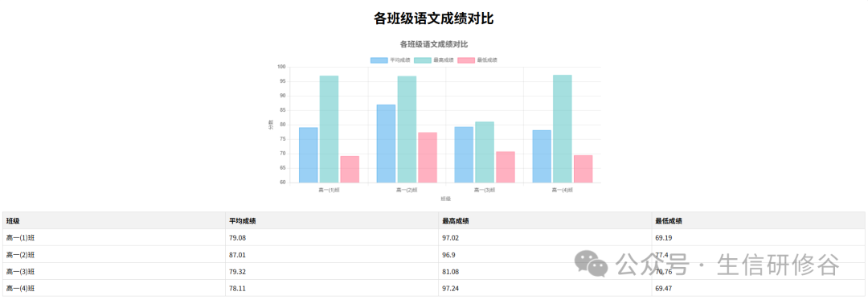Select the 高一(4)班 row label in the table
Image resolution: width=868 pixels, height=300 pixels.
click(20, 289)
